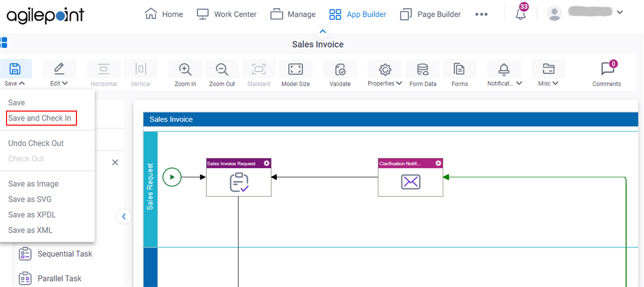Screen dimensions: 644x287
Task: Click the Parallel Task icon
Action: [25, 278]
